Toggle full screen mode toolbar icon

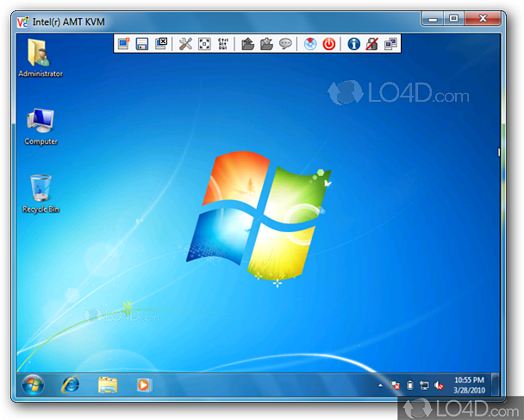coord(204,44)
